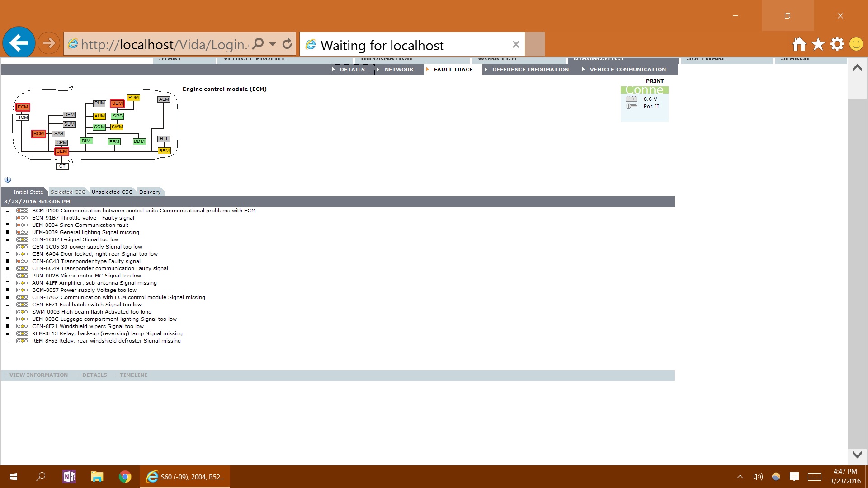Click status indicator for BCM-0100 fault
Viewport: 868px width, 488px height.
(22, 211)
